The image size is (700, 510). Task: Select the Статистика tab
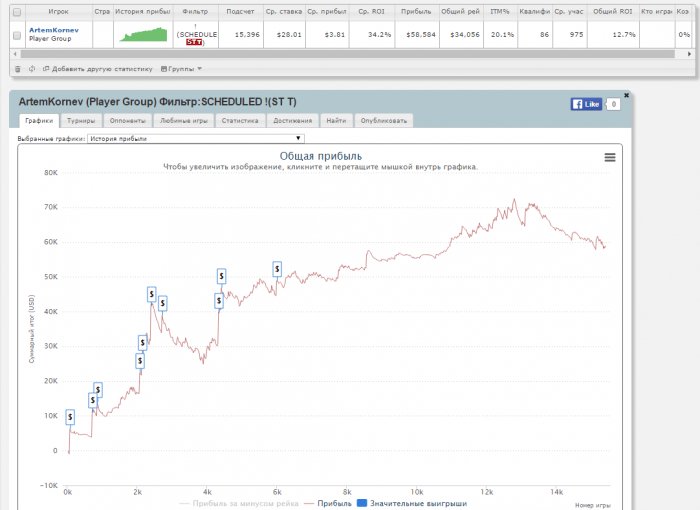tap(240, 121)
